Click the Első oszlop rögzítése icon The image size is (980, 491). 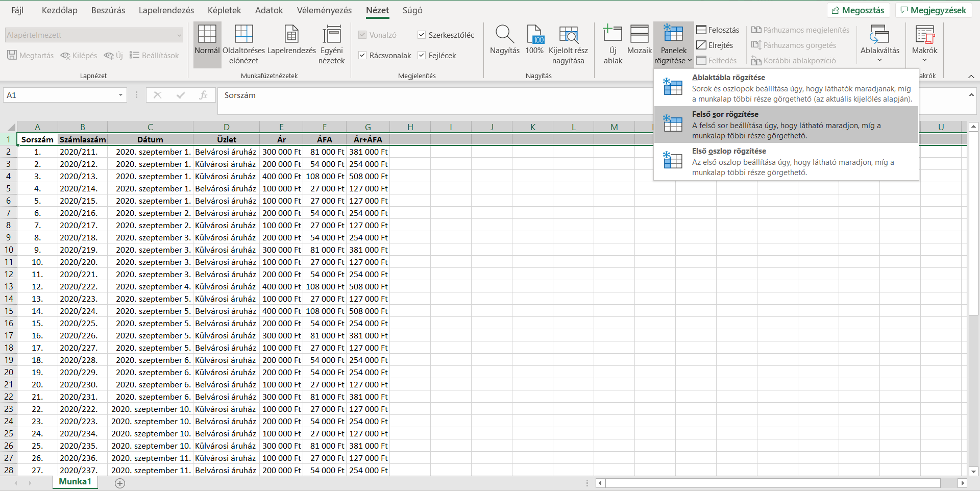(x=673, y=159)
